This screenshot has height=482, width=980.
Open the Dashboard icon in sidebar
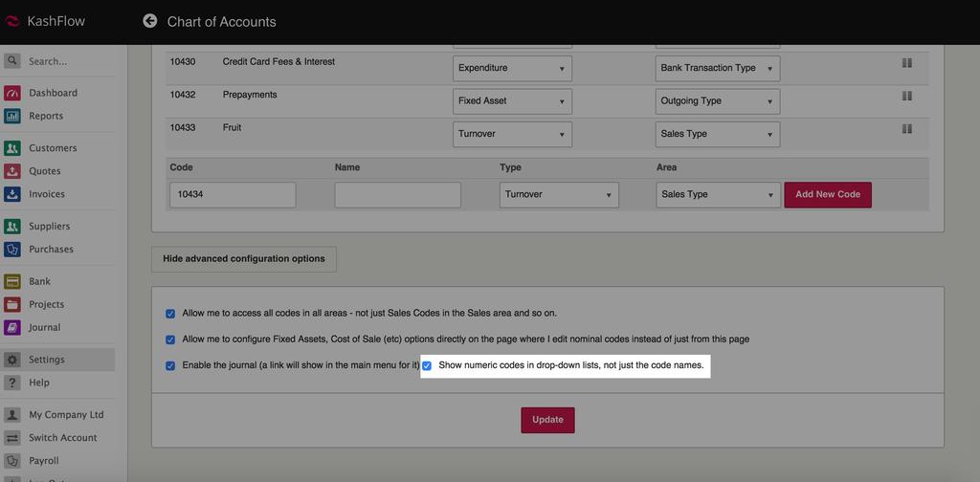coord(12,93)
